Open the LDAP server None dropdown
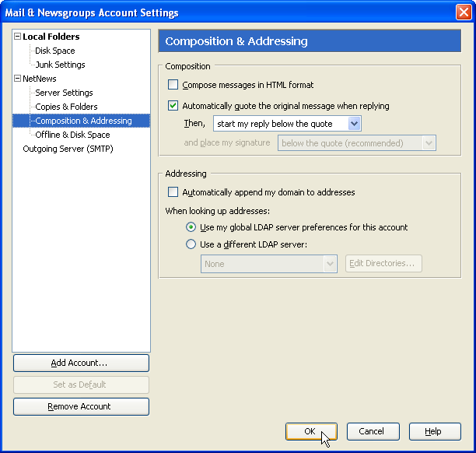The height and width of the screenshot is (453, 476). pyautogui.click(x=269, y=264)
